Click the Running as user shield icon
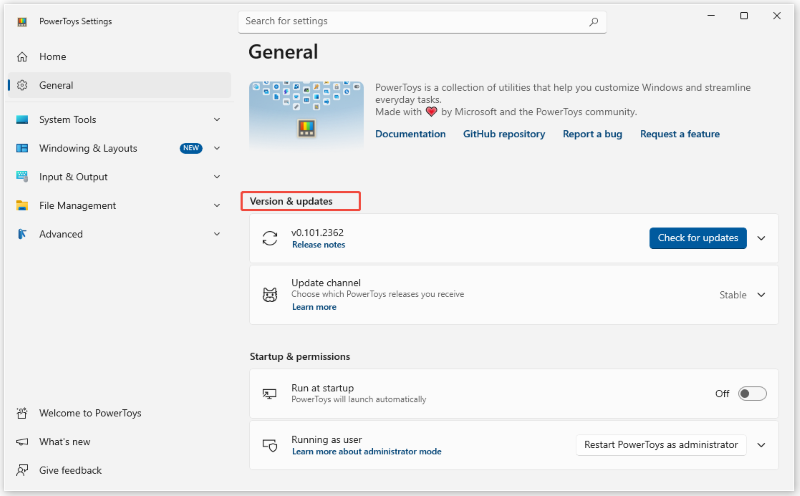This screenshot has height=496, width=800. [270, 445]
